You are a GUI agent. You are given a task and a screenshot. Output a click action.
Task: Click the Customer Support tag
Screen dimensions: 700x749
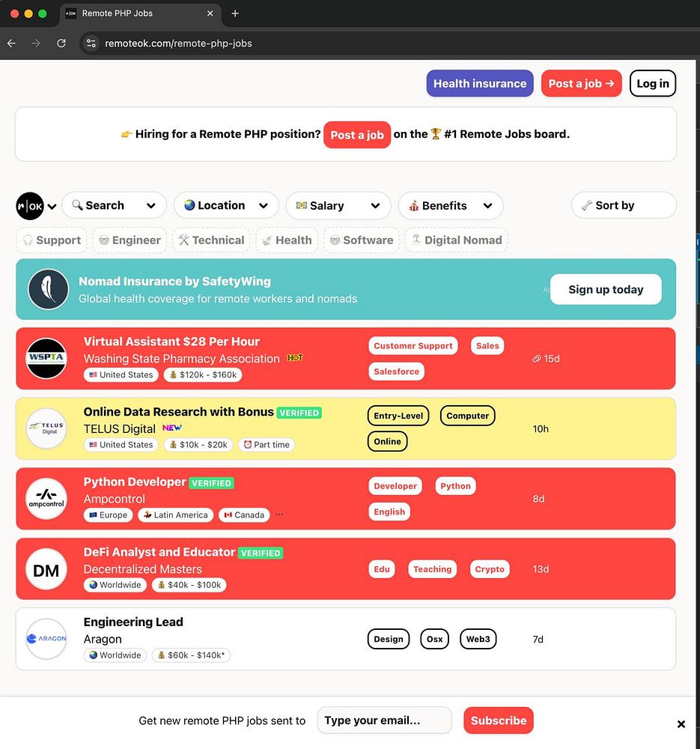click(x=413, y=346)
